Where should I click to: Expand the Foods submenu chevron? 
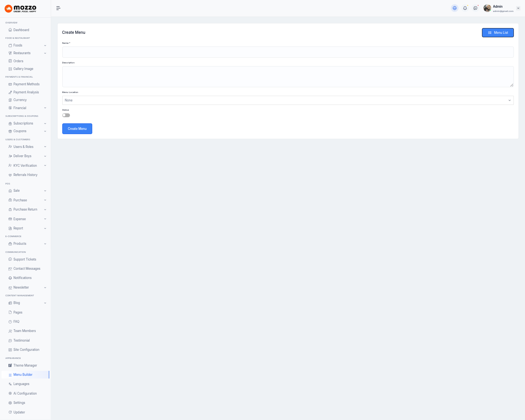point(45,45)
